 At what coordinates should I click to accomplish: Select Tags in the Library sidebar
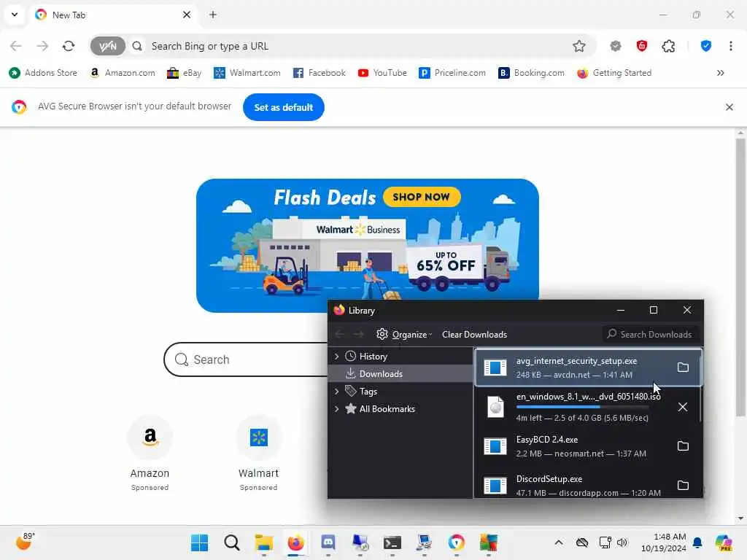tap(368, 392)
